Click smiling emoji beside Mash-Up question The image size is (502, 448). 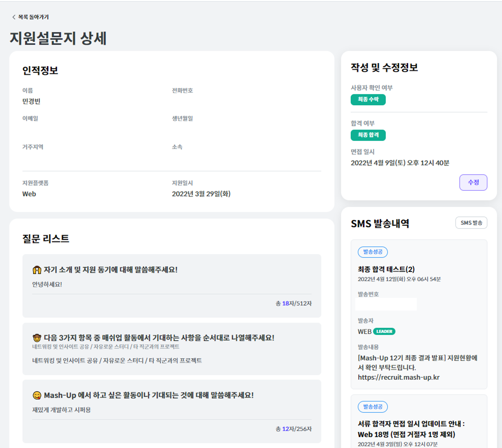(37, 396)
